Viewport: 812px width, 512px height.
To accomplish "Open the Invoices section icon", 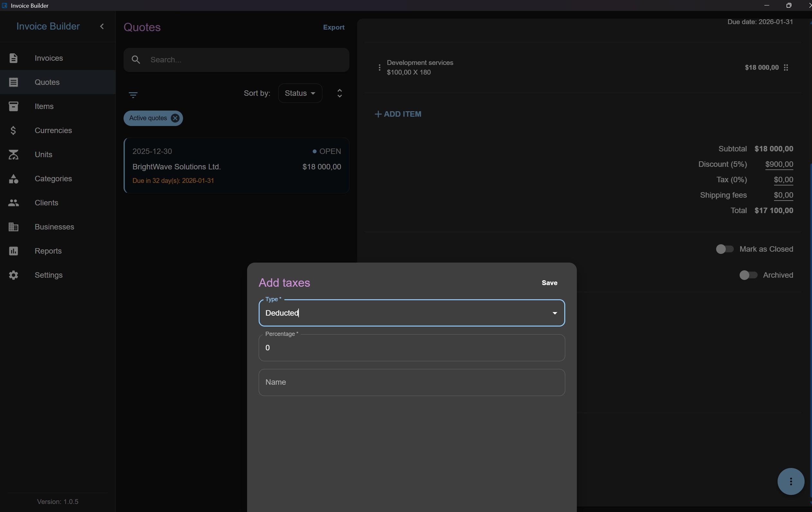I will 13,58.
